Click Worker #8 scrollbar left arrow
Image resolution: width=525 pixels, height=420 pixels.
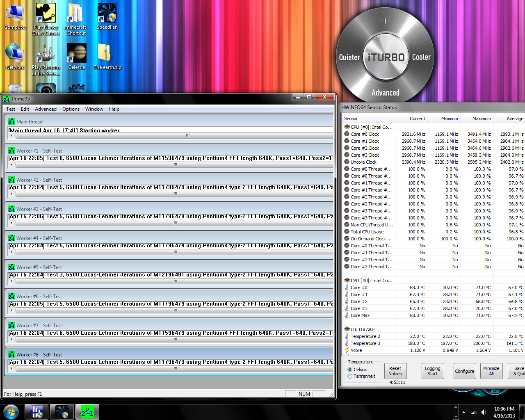[11, 368]
